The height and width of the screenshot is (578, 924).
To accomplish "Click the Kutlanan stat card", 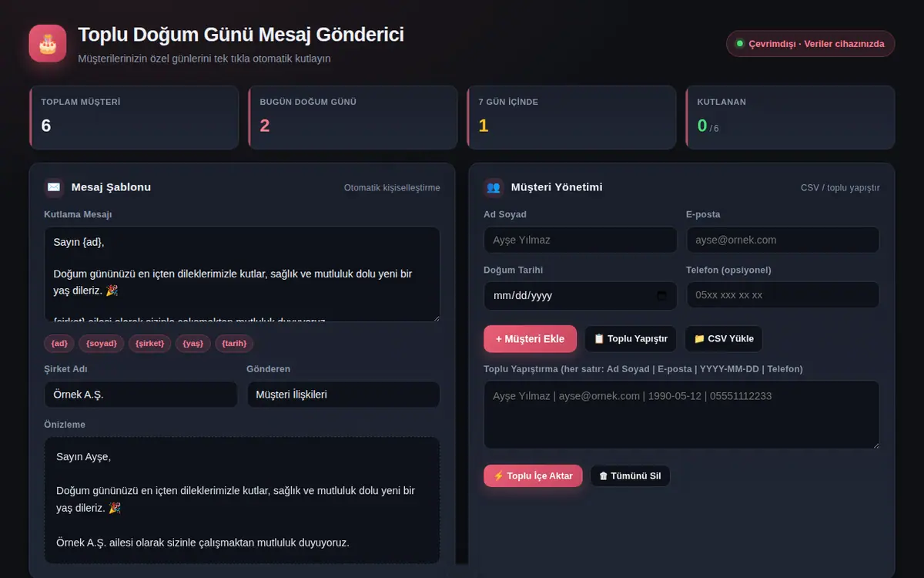I will (x=790, y=117).
